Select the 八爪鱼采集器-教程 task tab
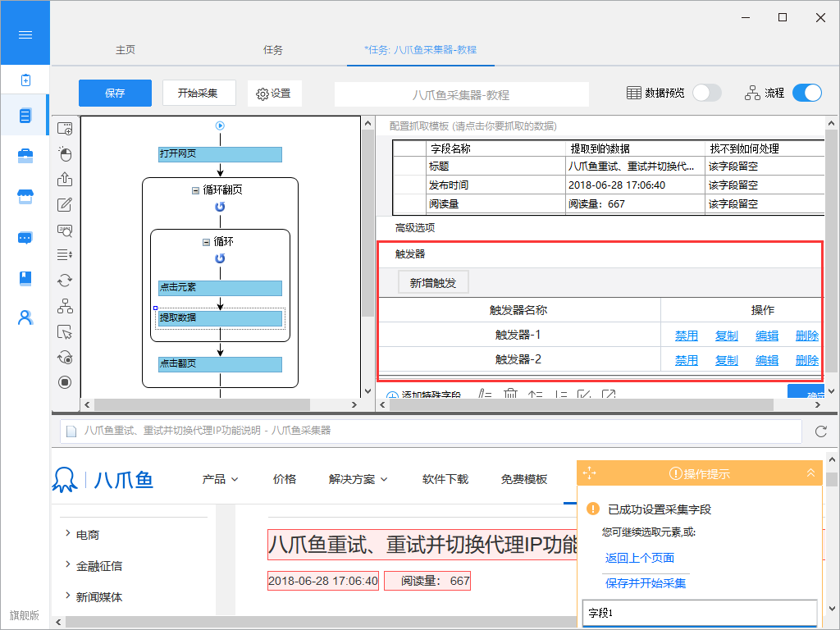This screenshot has width=840, height=630. pyautogui.click(x=421, y=50)
